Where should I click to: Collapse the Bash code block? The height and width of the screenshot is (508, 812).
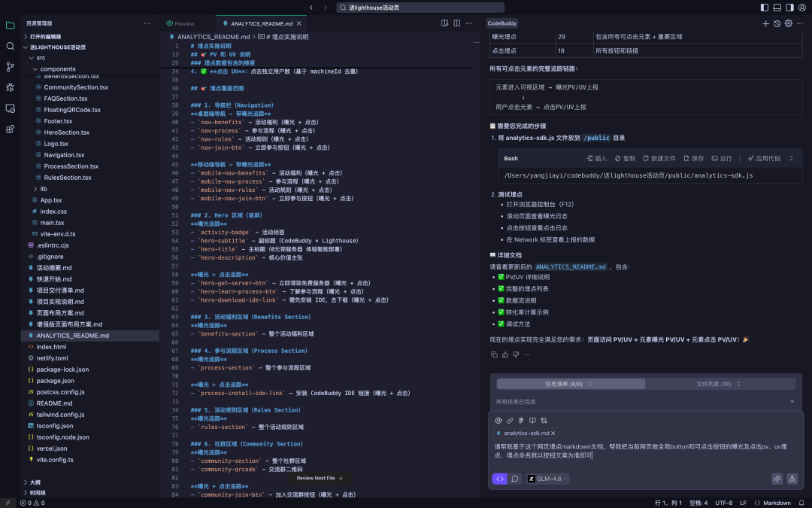tap(791, 159)
